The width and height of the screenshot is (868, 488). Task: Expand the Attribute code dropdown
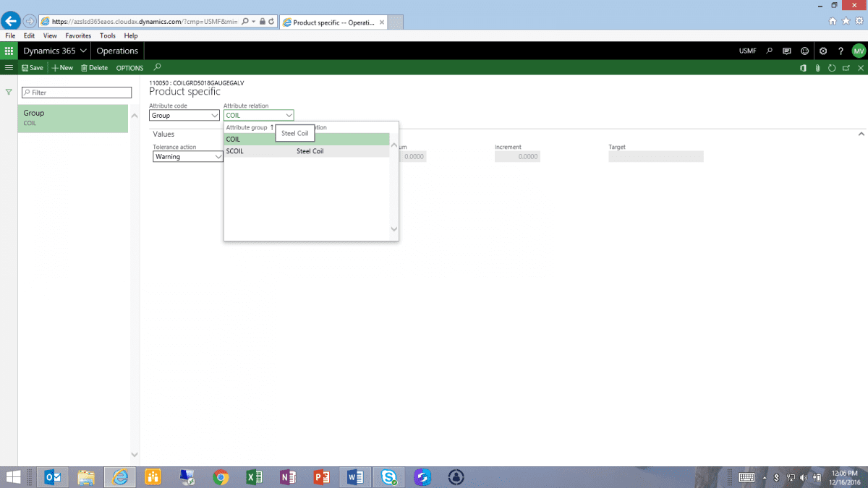click(214, 116)
